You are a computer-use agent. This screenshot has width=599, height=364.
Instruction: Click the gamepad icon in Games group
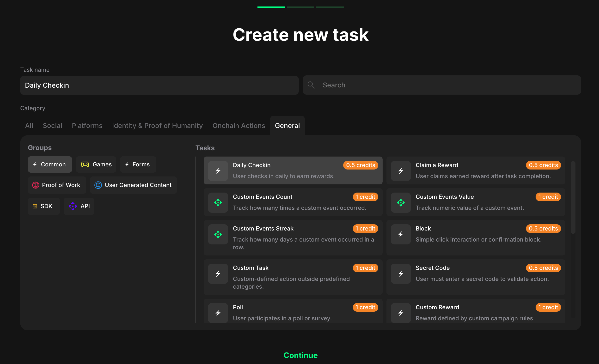point(85,164)
